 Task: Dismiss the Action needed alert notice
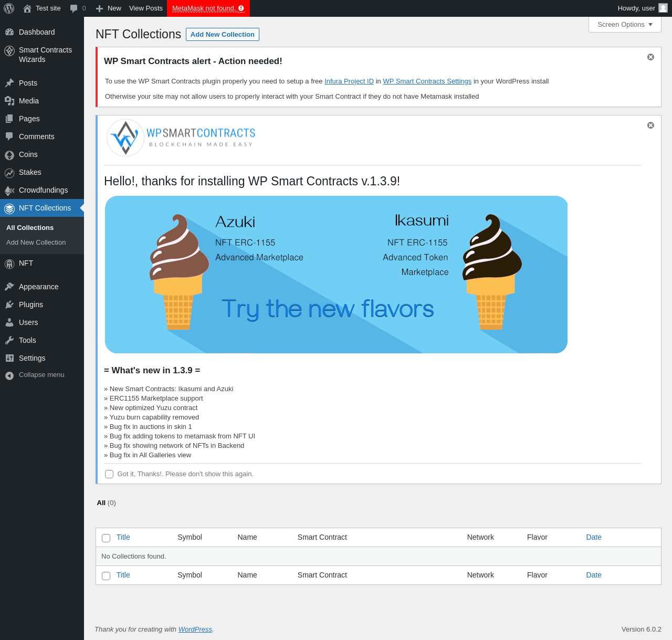coord(650,57)
